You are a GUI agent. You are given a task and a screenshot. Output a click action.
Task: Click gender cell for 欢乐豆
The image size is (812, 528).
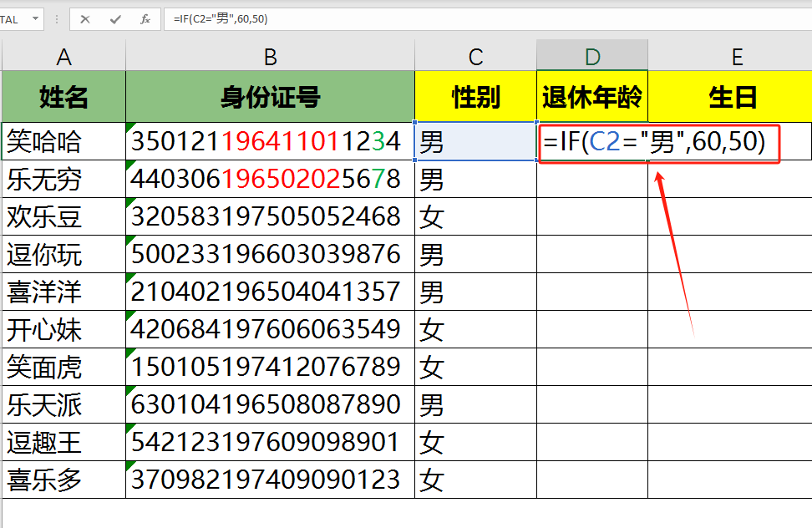[476, 216]
